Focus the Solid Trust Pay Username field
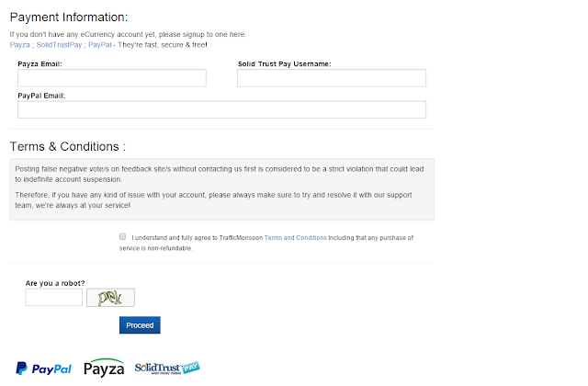The width and height of the screenshot is (588, 386). click(331, 78)
